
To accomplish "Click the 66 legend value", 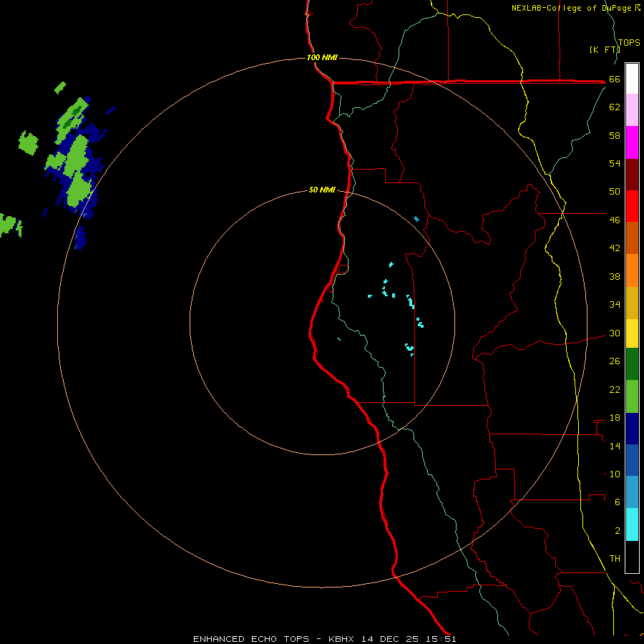I will [x=615, y=79].
